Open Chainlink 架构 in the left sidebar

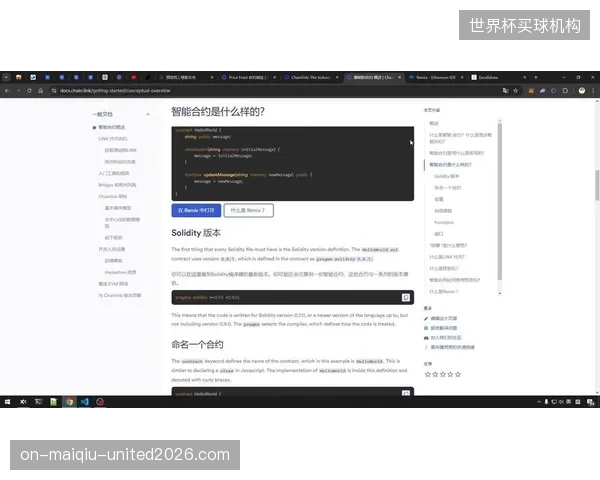point(112,196)
